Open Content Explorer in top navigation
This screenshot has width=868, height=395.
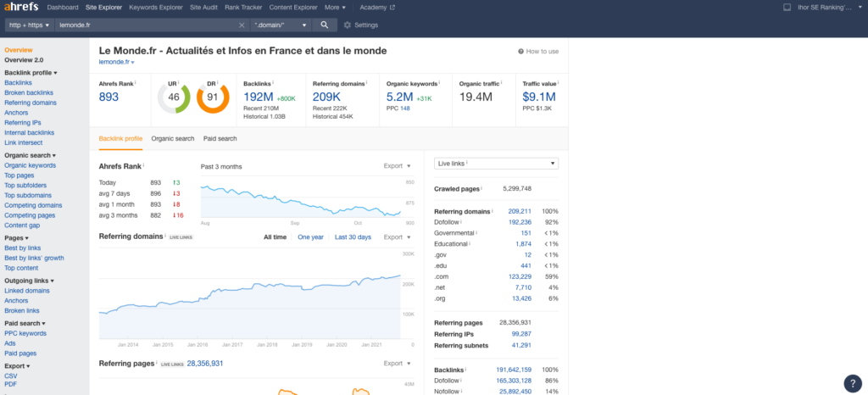(293, 8)
